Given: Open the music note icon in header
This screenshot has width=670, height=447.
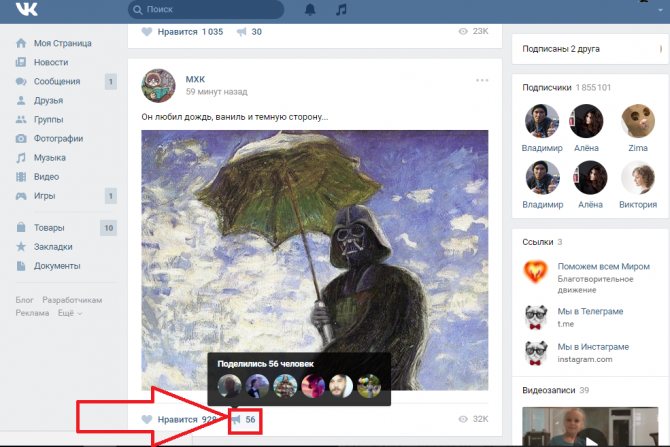Looking at the screenshot, I should click(x=341, y=9).
